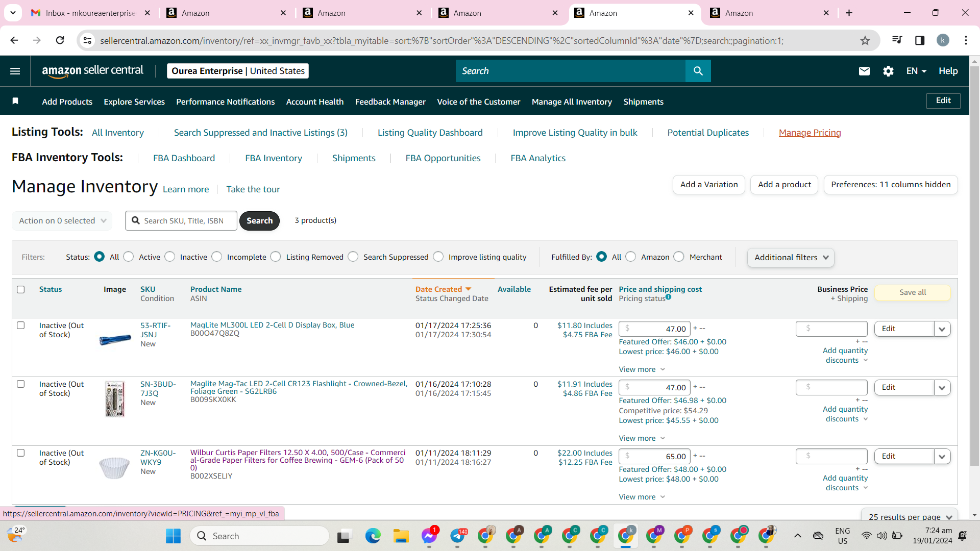Viewport: 980px width, 551px height.
Task: Select the MagLite ML300L row checkbox
Action: coord(21,325)
